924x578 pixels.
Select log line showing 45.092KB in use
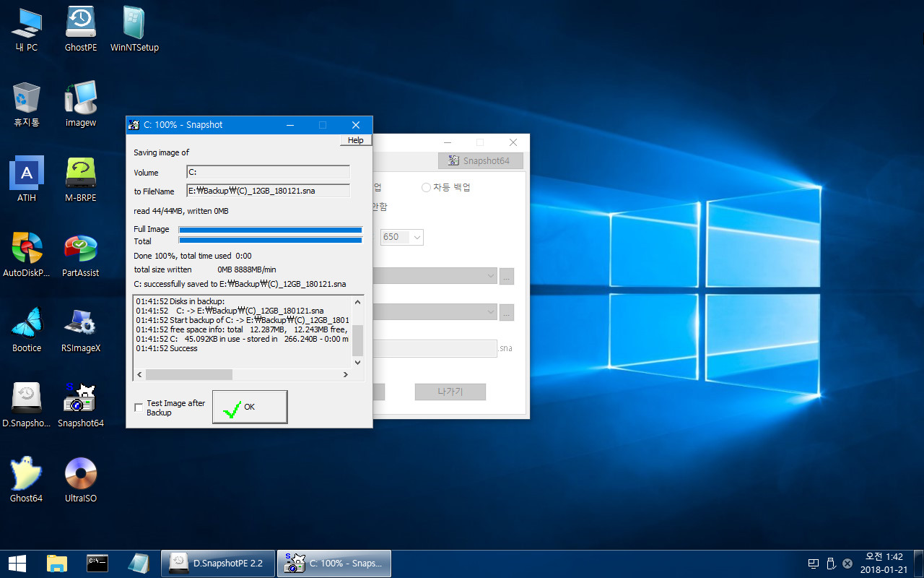click(242, 339)
